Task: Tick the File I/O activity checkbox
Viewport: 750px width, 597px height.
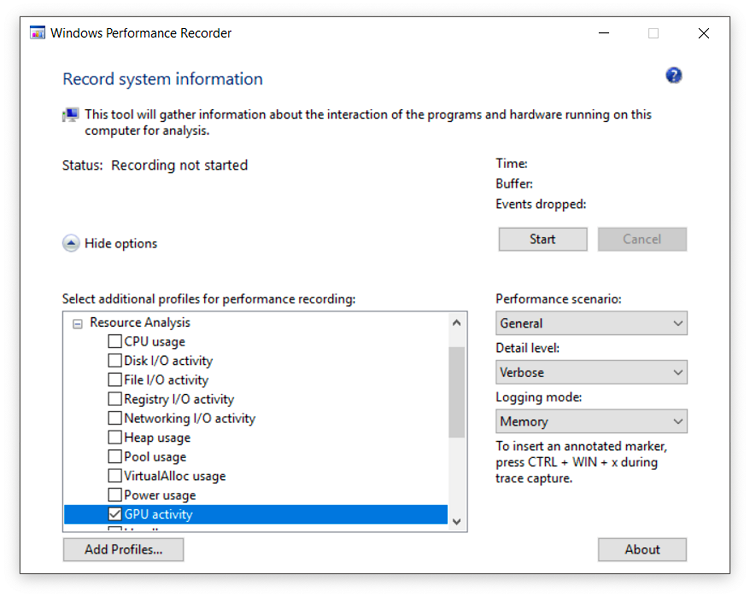Action: coord(115,380)
